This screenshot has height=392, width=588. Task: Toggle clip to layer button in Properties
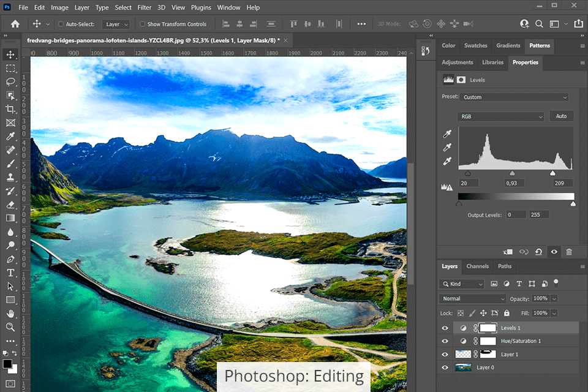[x=508, y=252]
